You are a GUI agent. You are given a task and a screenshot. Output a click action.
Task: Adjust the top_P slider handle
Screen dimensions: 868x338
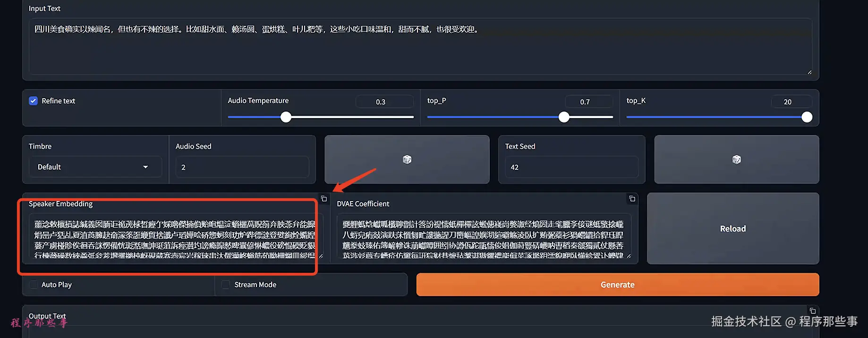[x=564, y=117]
